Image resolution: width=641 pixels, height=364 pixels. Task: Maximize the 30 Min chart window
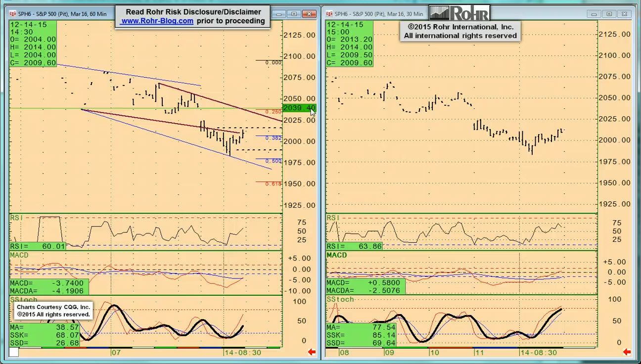(609, 14)
